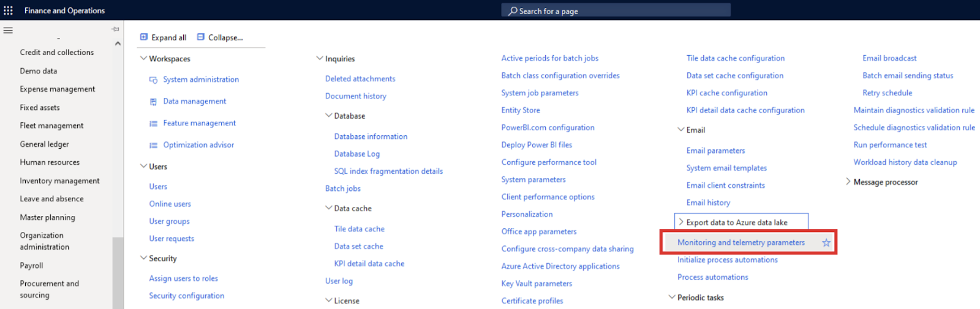Click the search magnifier icon
This screenshot has height=309, width=980.
pos(513,11)
